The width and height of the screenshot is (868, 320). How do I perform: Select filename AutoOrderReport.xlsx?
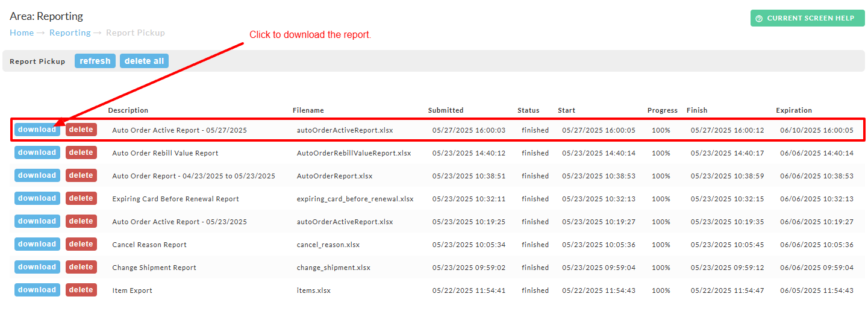pyautogui.click(x=335, y=176)
